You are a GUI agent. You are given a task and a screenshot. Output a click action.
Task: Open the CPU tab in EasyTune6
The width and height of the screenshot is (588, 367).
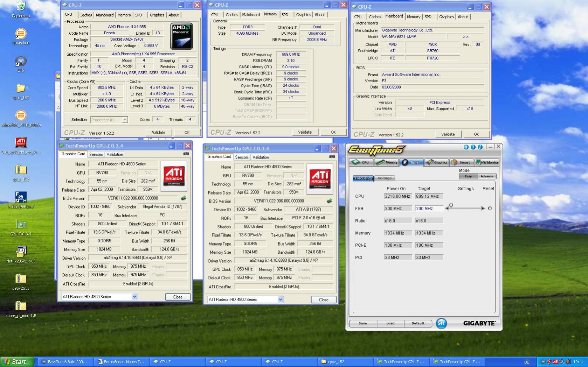(361, 162)
